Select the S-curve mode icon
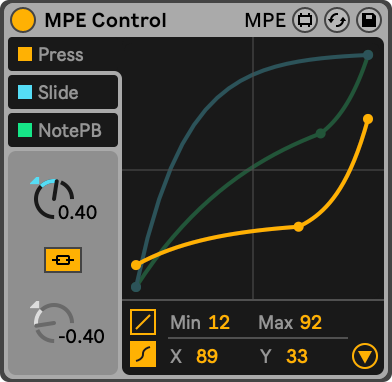This screenshot has height=382, width=392. pos(143,354)
